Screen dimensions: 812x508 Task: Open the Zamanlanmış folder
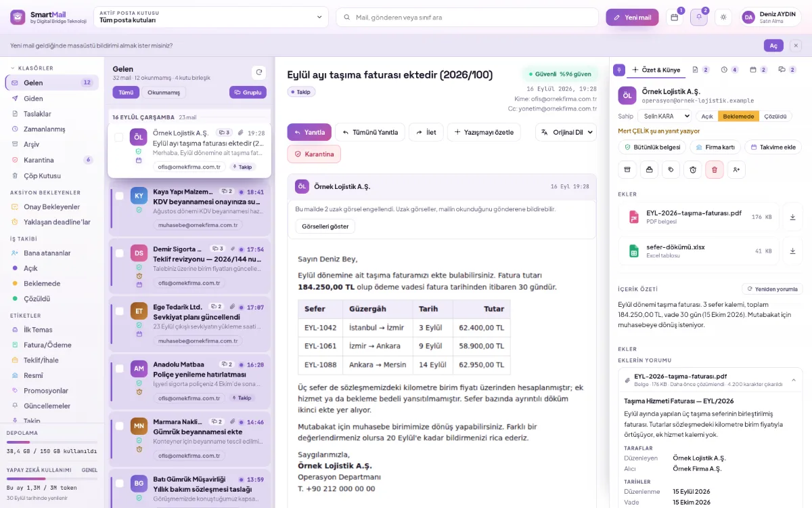pos(51,129)
